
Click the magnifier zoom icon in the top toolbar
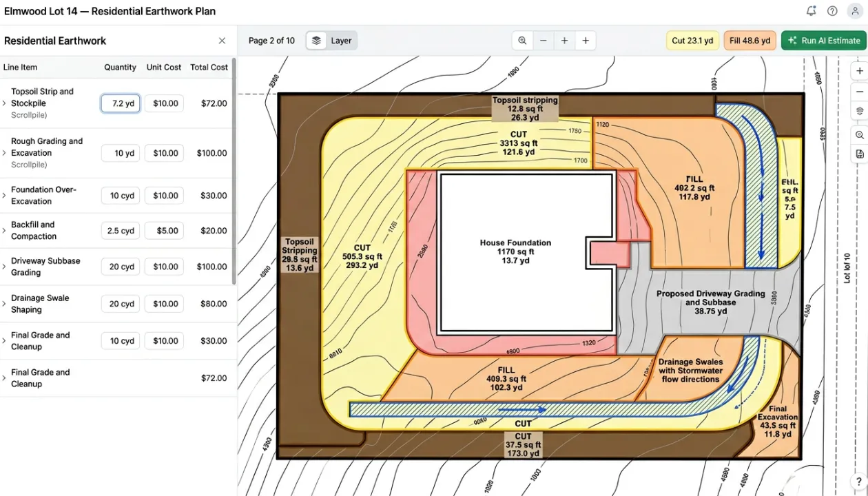pyautogui.click(x=522, y=40)
